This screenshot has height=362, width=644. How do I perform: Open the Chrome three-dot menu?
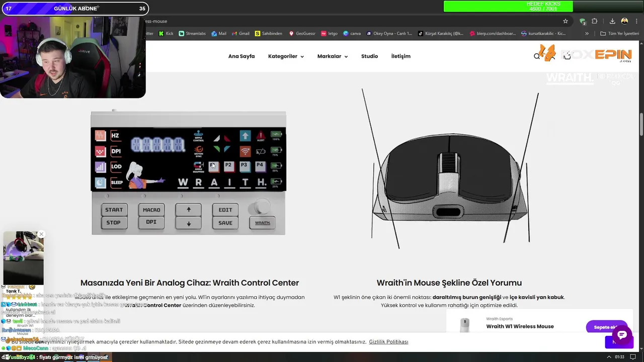tap(637, 21)
